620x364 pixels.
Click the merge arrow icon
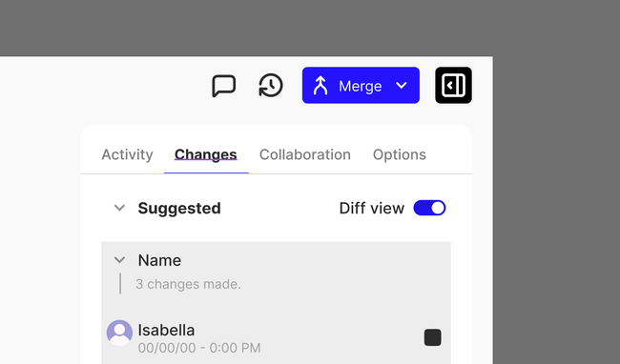point(320,86)
